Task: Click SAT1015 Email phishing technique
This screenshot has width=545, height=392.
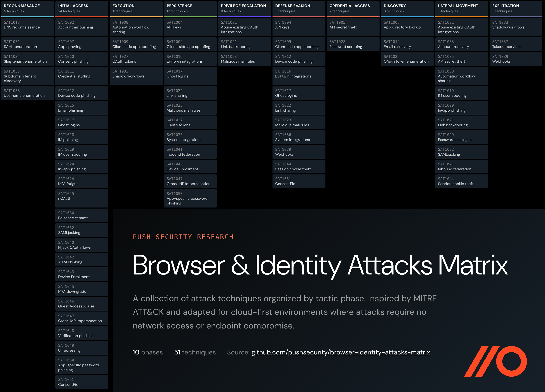Action: click(82, 108)
